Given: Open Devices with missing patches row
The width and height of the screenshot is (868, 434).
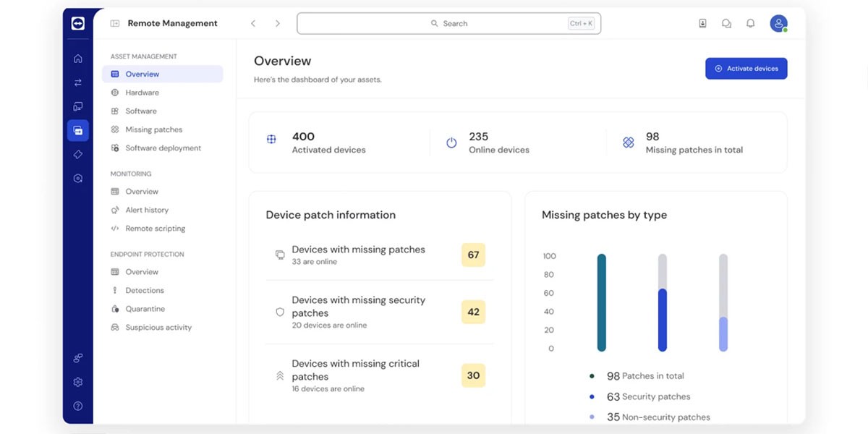Looking at the screenshot, I should [358, 255].
